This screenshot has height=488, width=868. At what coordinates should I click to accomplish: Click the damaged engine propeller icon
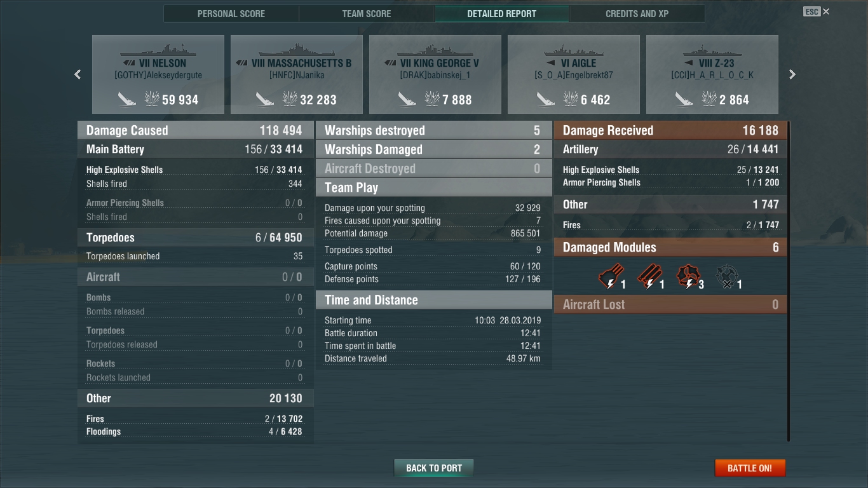tap(688, 277)
